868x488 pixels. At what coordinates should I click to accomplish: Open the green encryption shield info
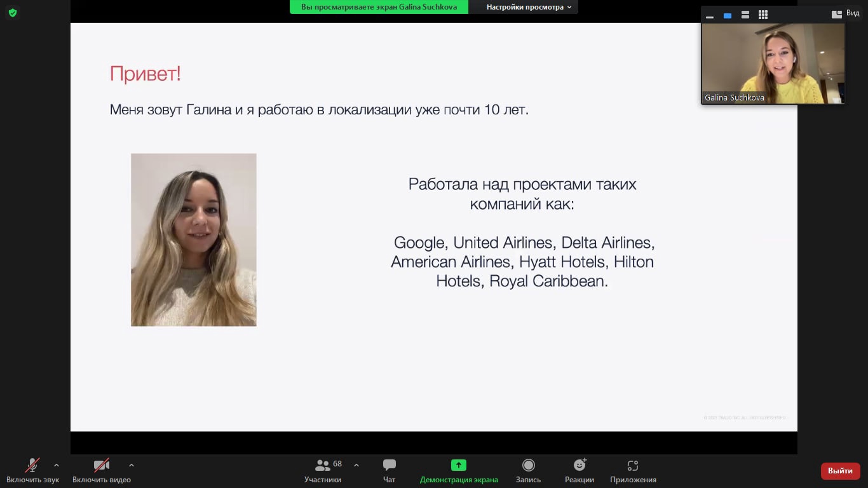pyautogui.click(x=13, y=13)
